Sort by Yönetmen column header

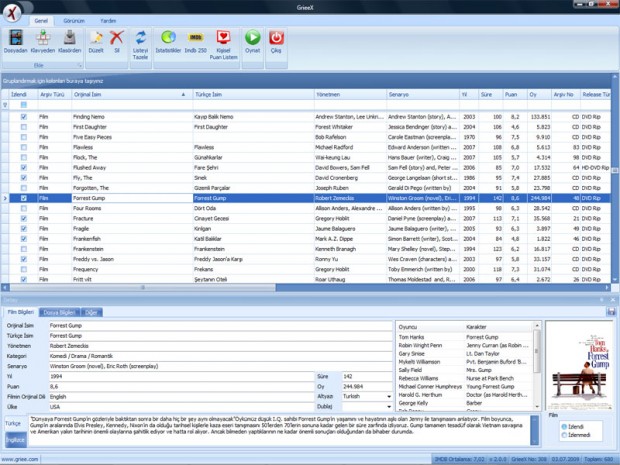350,95
